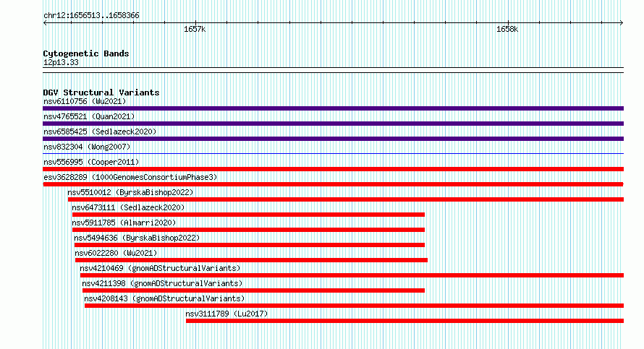
Task: Open nsv4208143 (gnomADStructuralVariants) label
Action: tap(164, 298)
